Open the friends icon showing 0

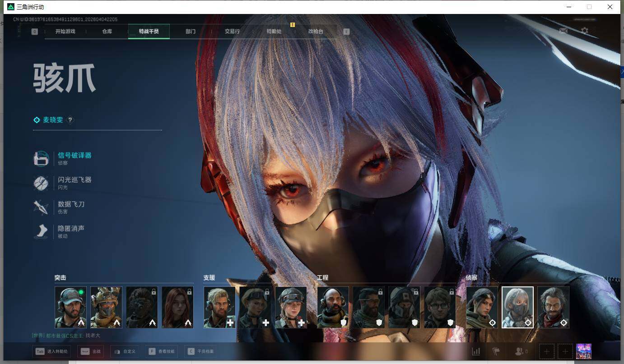click(x=521, y=351)
